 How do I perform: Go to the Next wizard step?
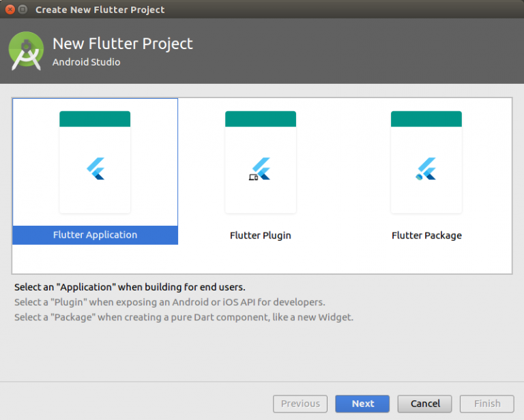tap(362, 404)
